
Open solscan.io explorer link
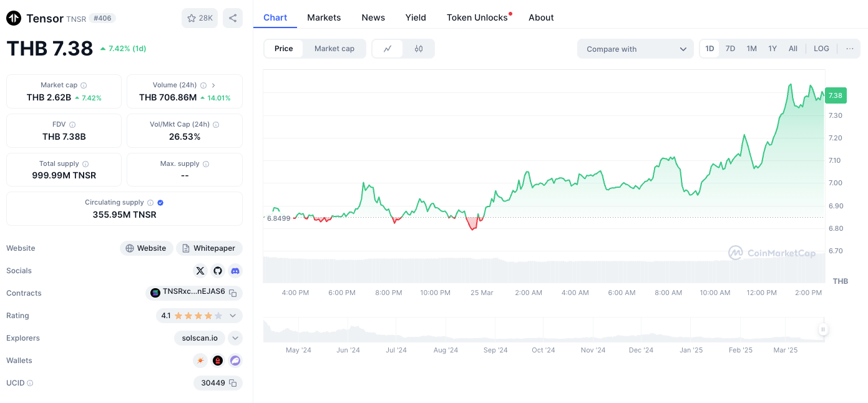[200, 338]
